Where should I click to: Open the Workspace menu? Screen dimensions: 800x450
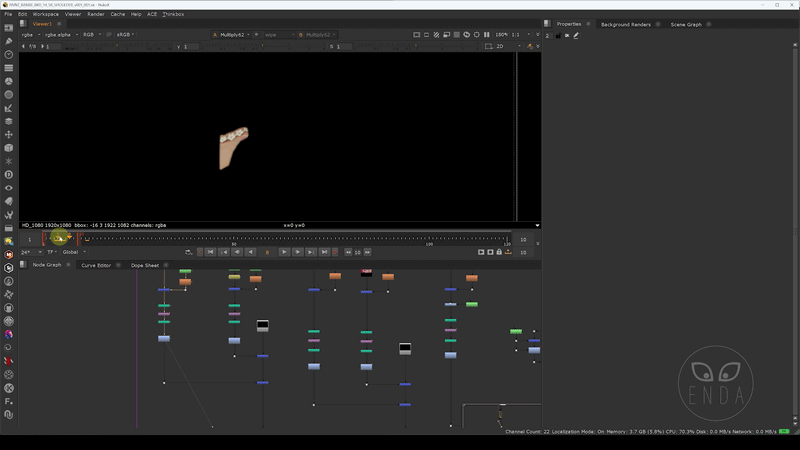[x=45, y=14]
